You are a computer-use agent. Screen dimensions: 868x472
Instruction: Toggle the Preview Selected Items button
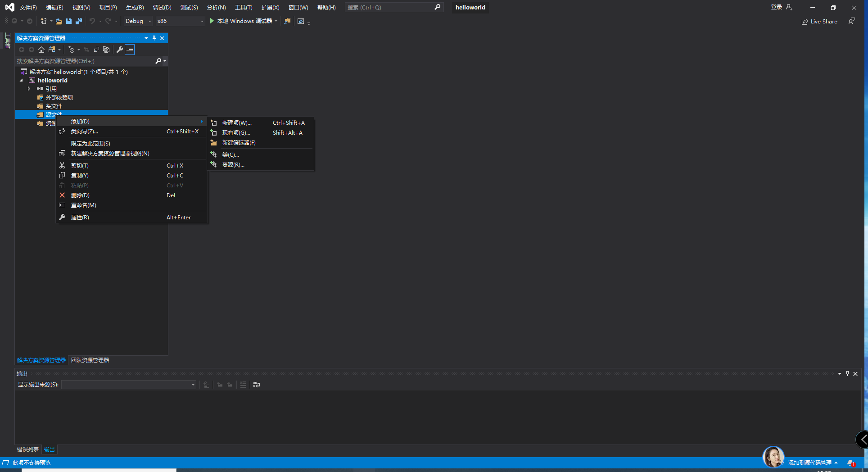pos(130,50)
